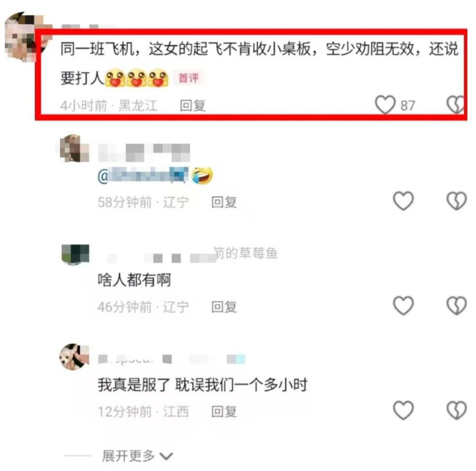Screen dimensions: 476x471
Task: Dislike the 黑龙江 top comment
Action: tap(455, 105)
